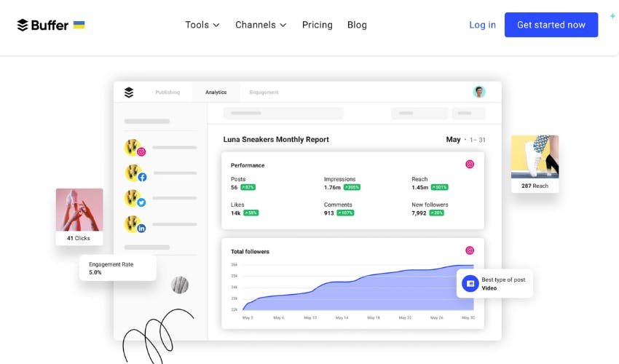Go to the Pricing page

tap(317, 25)
